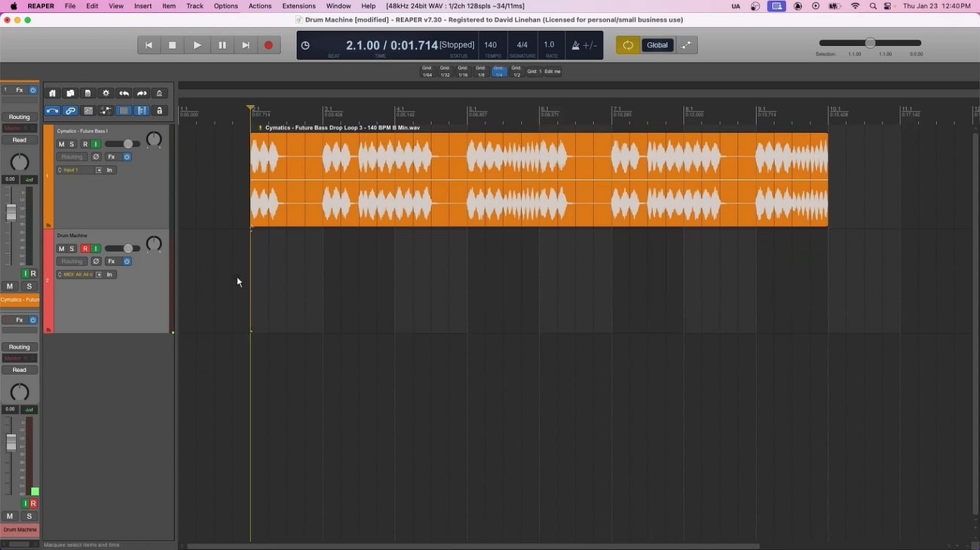Open Fx chain for Drum Machine track
The height and width of the screenshot is (550, 980).
tap(112, 261)
